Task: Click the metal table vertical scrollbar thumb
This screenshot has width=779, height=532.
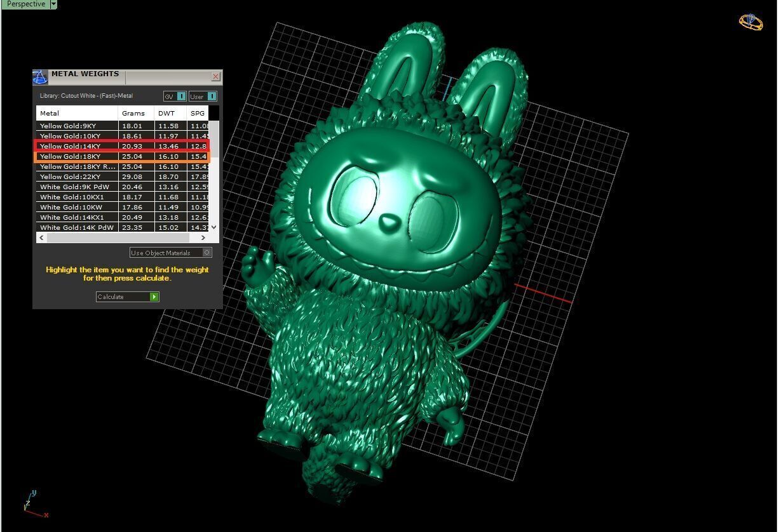Action: 214,140
